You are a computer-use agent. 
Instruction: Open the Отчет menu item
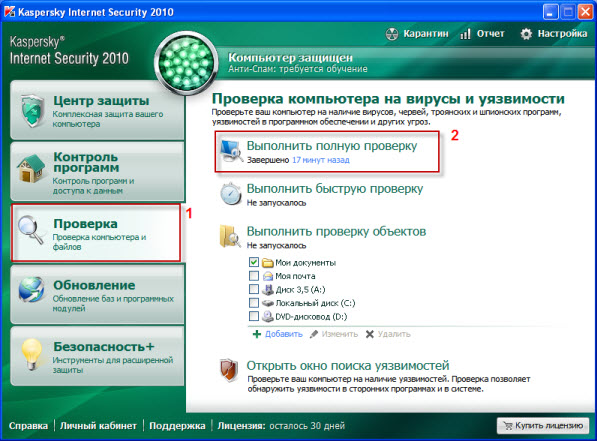point(490,34)
